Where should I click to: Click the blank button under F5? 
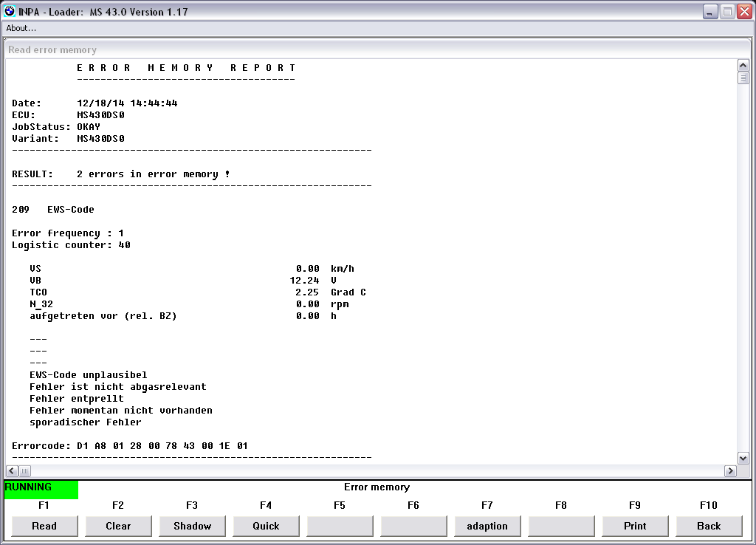[340, 526]
